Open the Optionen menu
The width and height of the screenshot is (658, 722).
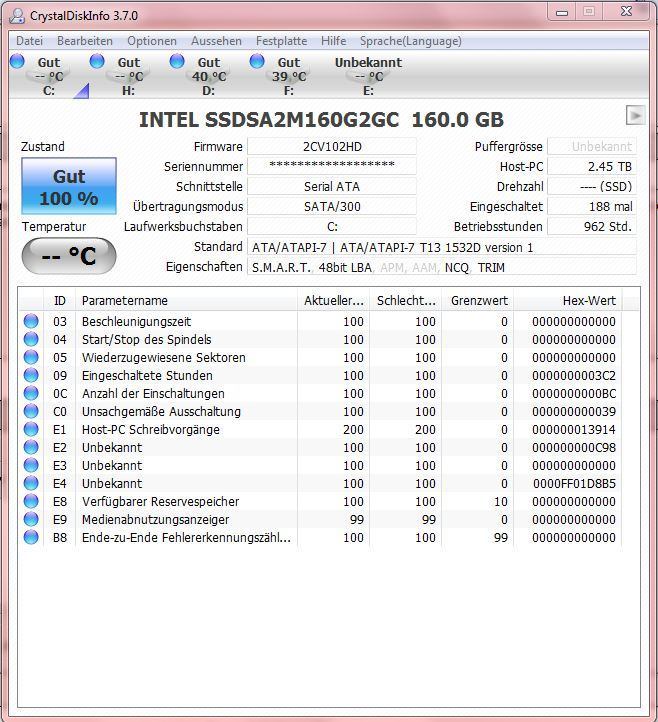tap(152, 41)
